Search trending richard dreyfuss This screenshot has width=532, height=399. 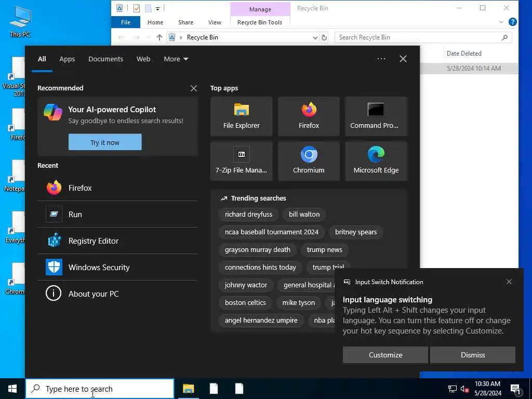[x=248, y=215]
